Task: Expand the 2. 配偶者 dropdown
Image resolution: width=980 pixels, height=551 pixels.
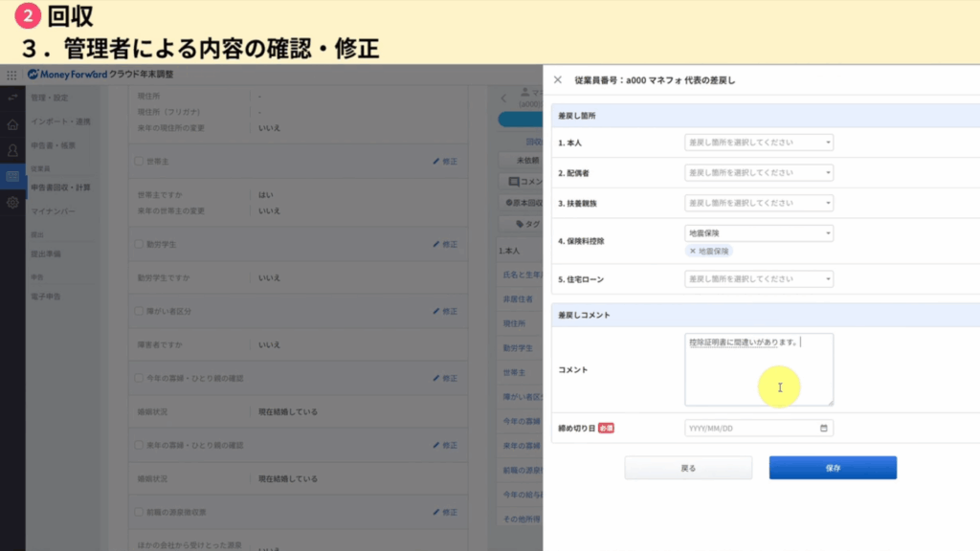Action: pos(759,173)
